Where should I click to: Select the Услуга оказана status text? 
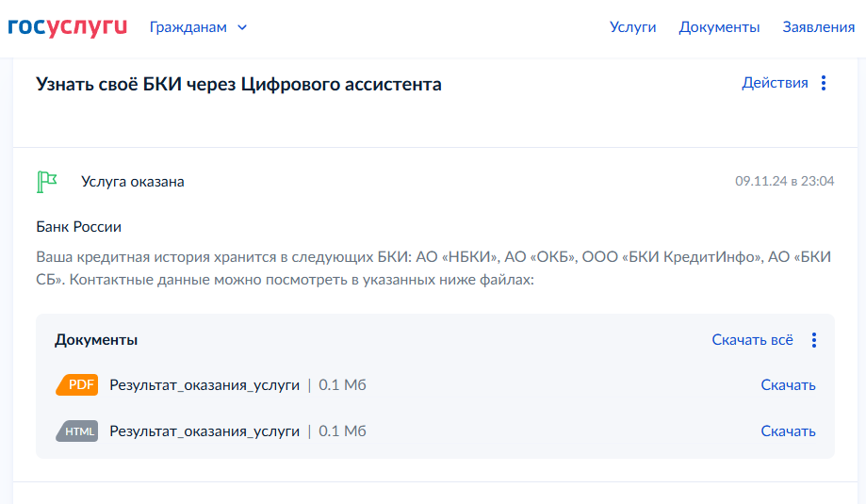pyautogui.click(x=133, y=182)
